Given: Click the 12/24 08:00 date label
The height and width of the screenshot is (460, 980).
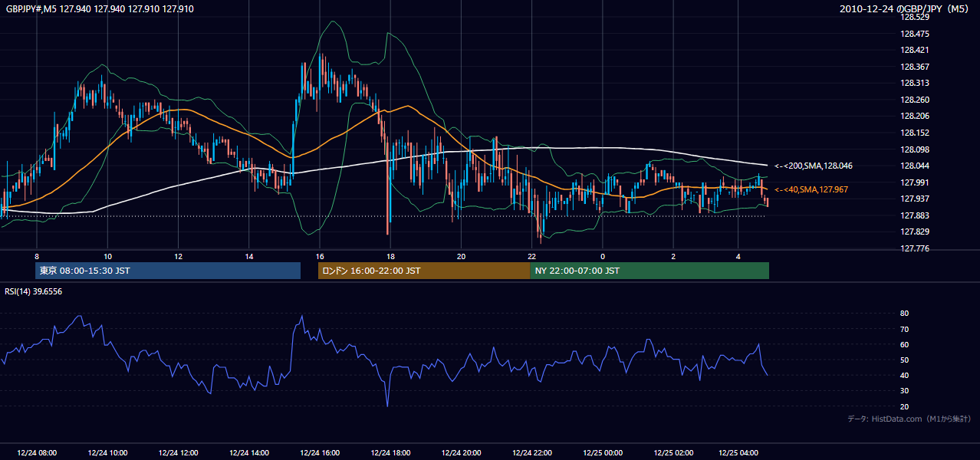Looking at the screenshot, I should click(x=37, y=452).
